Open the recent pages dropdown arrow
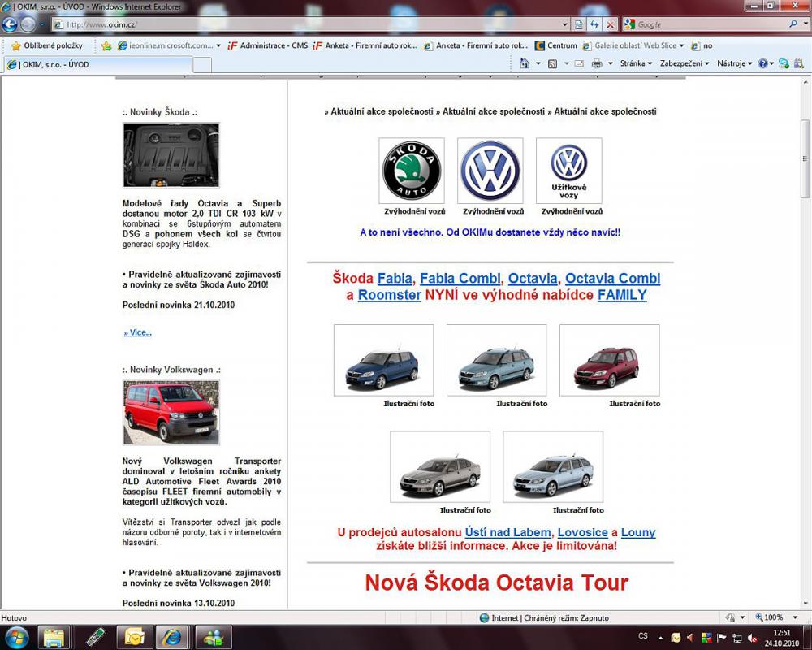The image size is (812, 650). (x=42, y=24)
